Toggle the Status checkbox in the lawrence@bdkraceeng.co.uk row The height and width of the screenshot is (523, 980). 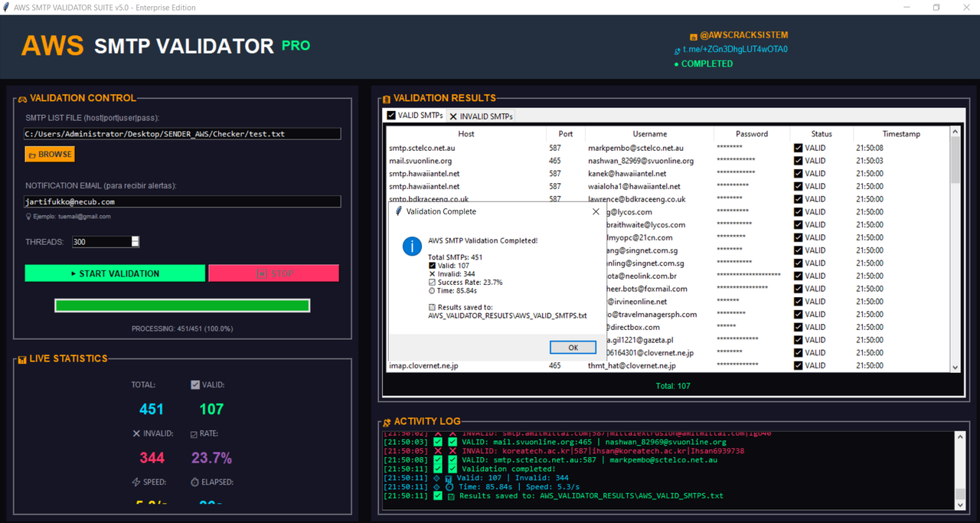(798, 199)
